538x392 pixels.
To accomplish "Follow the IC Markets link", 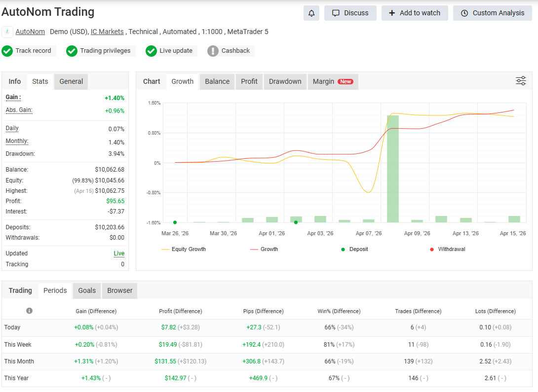I will (107, 32).
